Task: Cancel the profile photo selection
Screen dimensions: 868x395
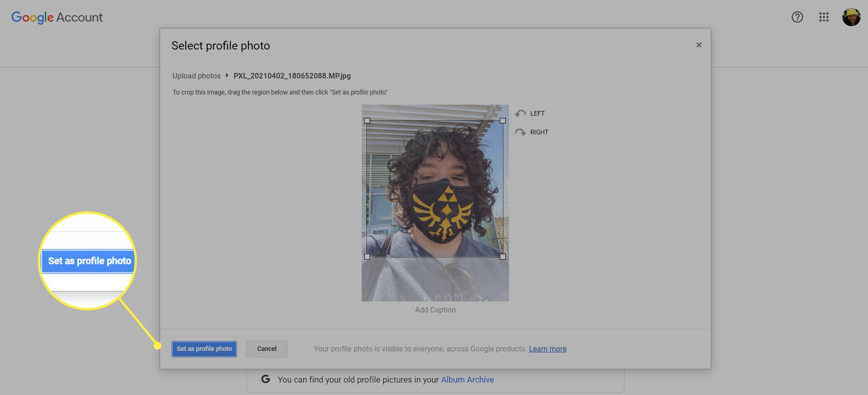Action: pos(267,349)
